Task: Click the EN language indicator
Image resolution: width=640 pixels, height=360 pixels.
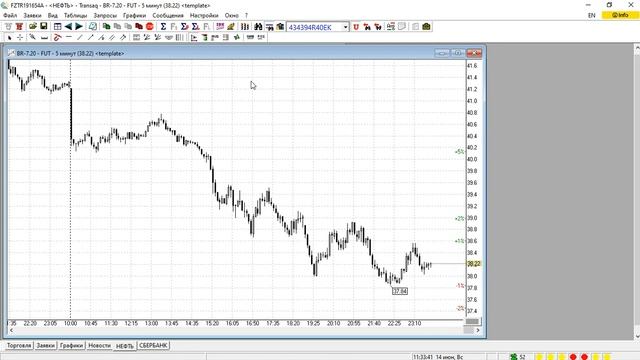Action: pos(591,16)
